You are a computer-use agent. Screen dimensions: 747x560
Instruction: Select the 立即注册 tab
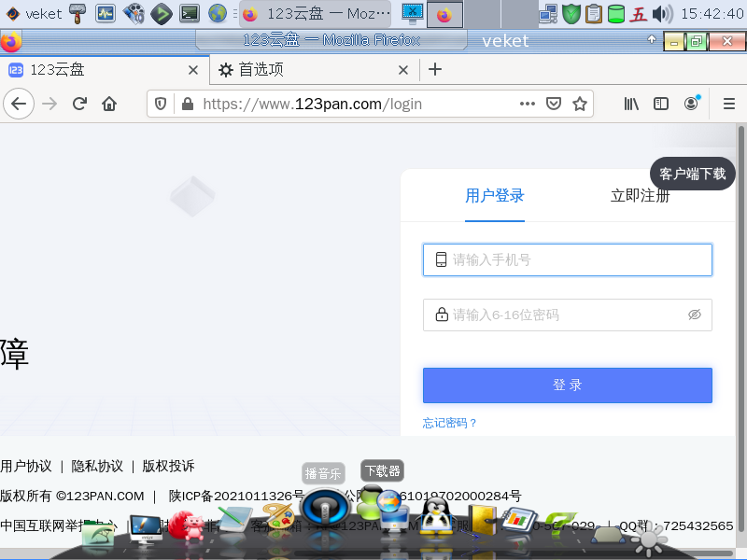(640, 196)
